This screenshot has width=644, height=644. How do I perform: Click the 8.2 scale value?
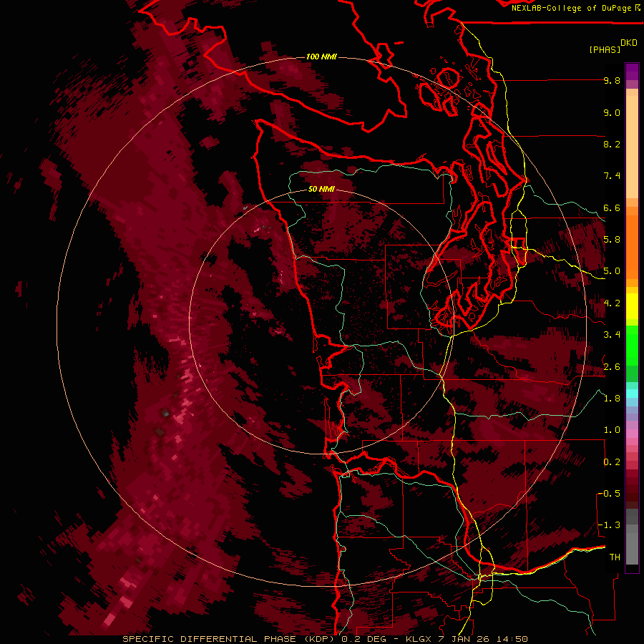coord(612,144)
